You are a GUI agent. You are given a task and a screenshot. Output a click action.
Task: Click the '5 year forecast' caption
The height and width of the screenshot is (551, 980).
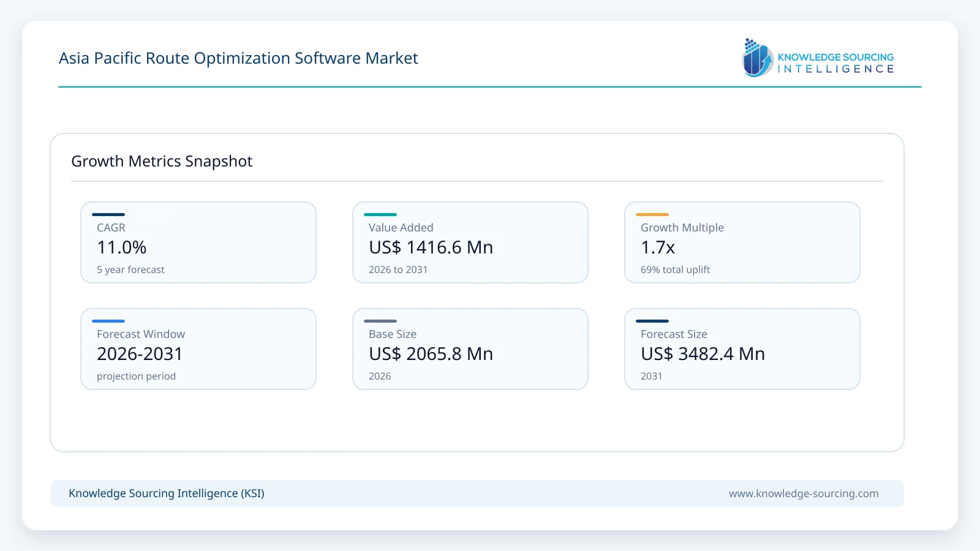coord(130,269)
